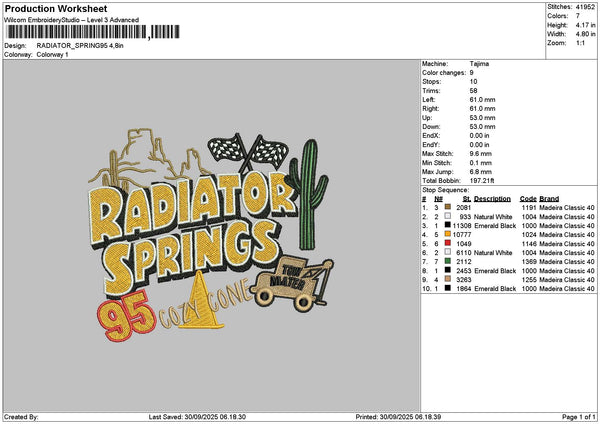Screen dimensions: 600x424
Task: Click the Machine value 'Tajima'
Action: coord(479,64)
